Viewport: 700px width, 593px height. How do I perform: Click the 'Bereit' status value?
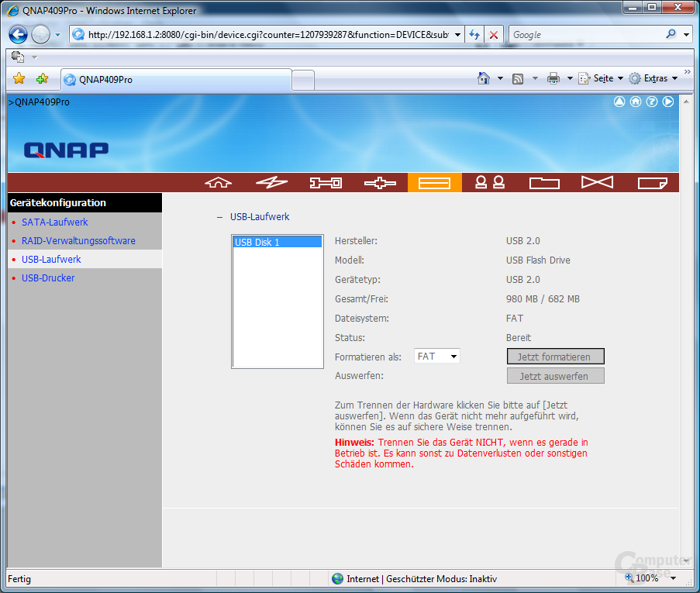pyautogui.click(x=519, y=337)
